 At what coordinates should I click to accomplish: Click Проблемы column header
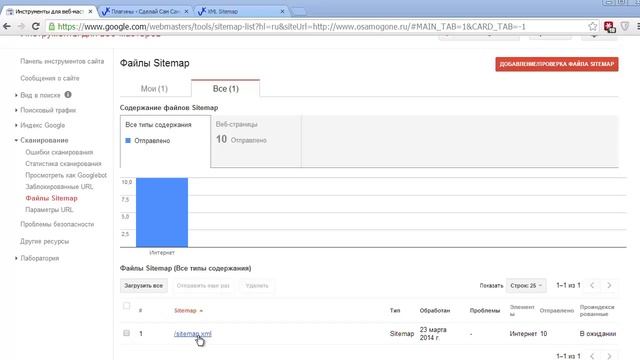point(485,311)
